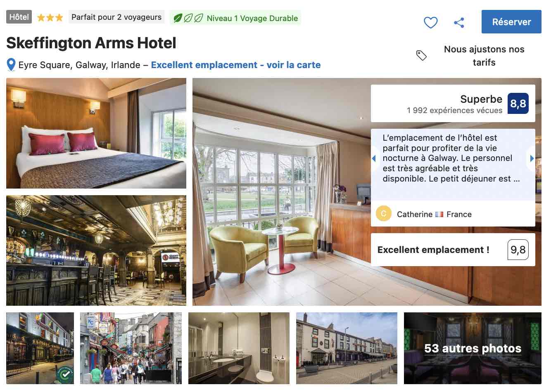Click the 8,8 review score badge
Screen dimensions: 551x392
coord(518,103)
